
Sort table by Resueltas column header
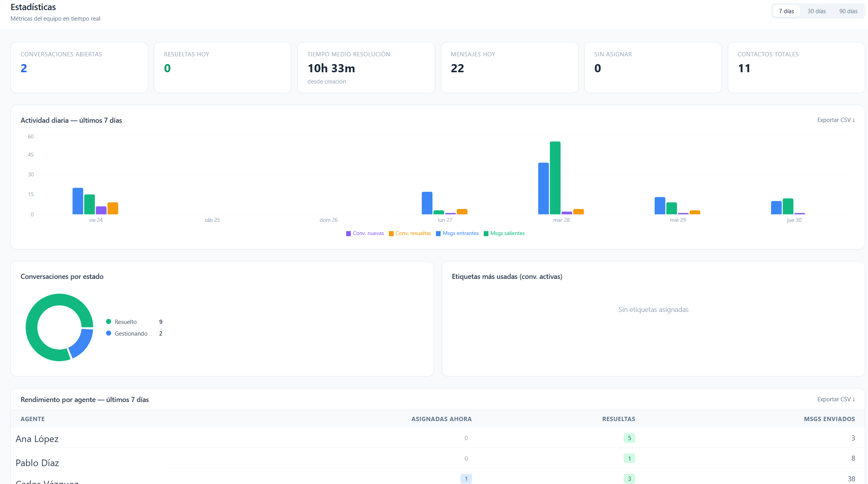619,419
